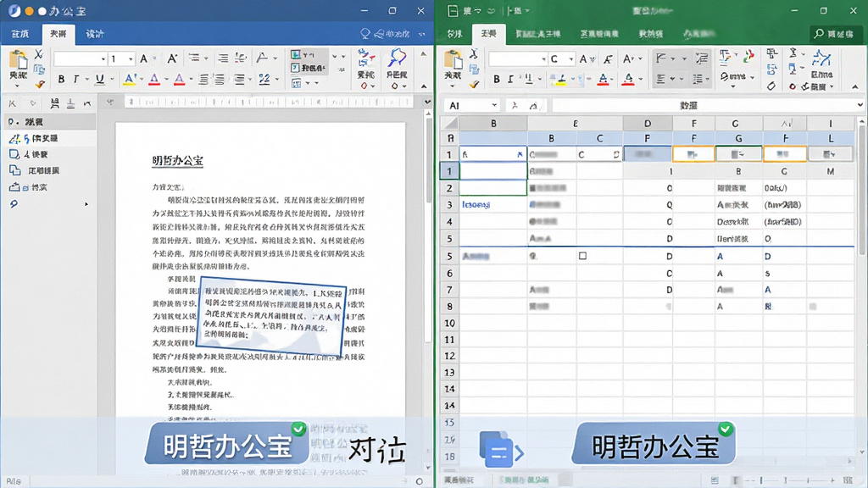The image size is (868, 488).
Task: Toggle Italic in the document window
Action: pos(76,80)
